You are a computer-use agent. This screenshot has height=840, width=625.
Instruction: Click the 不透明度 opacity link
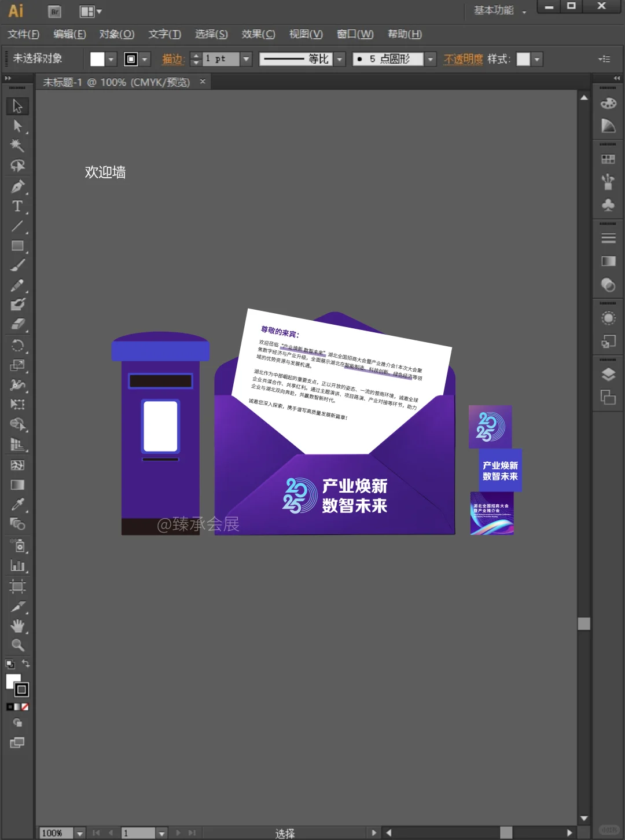463,59
